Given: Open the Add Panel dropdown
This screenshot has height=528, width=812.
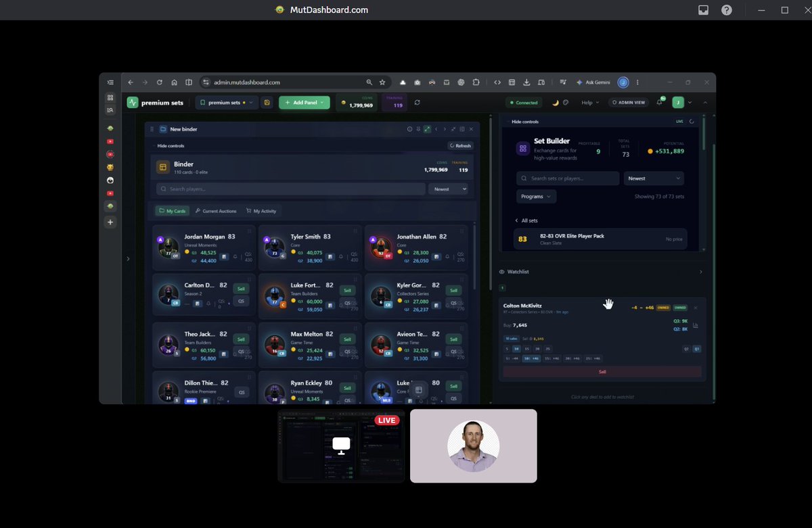Looking at the screenshot, I should click(x=304, y=103).
